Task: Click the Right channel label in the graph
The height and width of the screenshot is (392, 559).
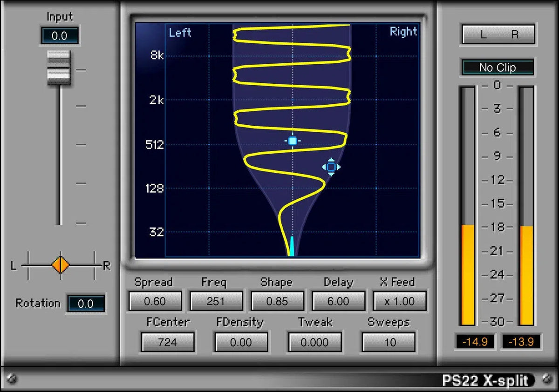Action: pos(402,32)
